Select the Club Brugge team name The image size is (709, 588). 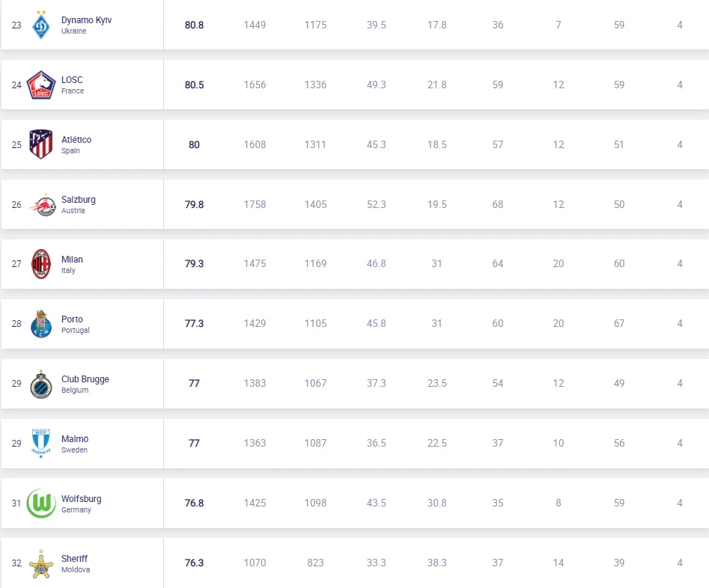(x=85, y=379)
